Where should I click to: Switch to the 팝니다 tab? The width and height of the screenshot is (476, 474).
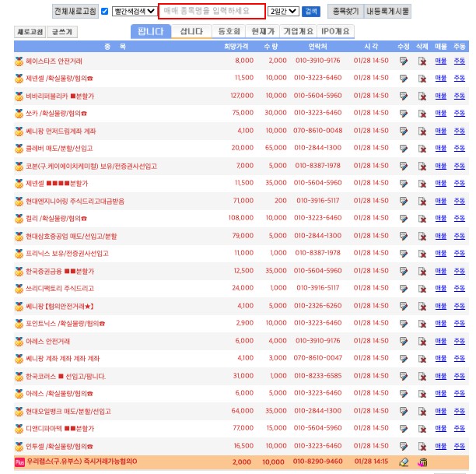pos(151,32)
